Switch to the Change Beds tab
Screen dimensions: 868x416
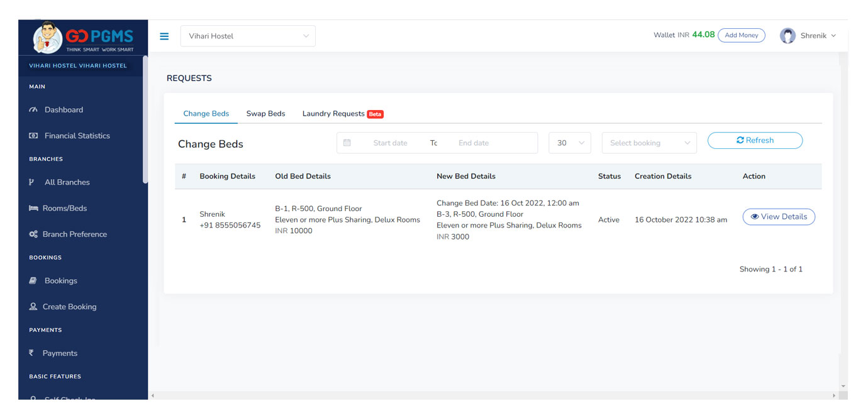pos(206,114)
